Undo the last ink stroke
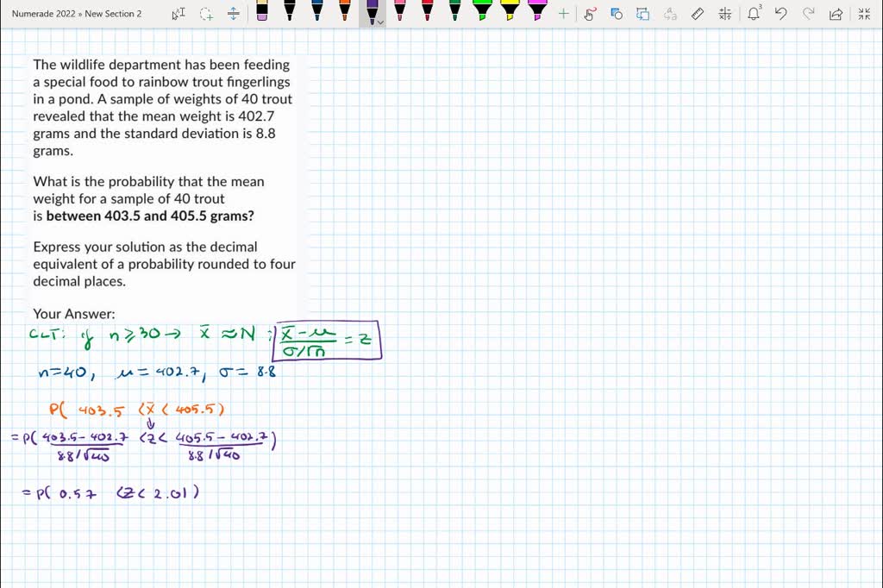This screenshot has height=588, width=883. coord(780,14)
